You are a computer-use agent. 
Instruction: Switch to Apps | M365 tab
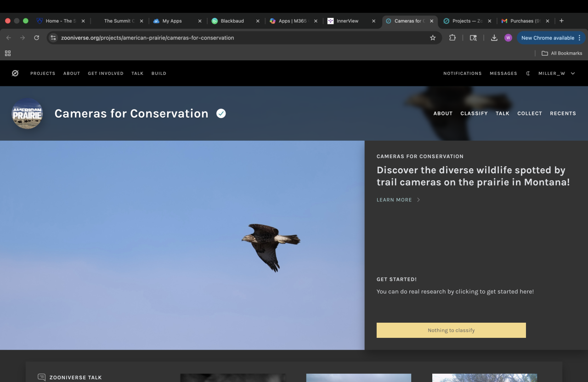tap(292, 21)
